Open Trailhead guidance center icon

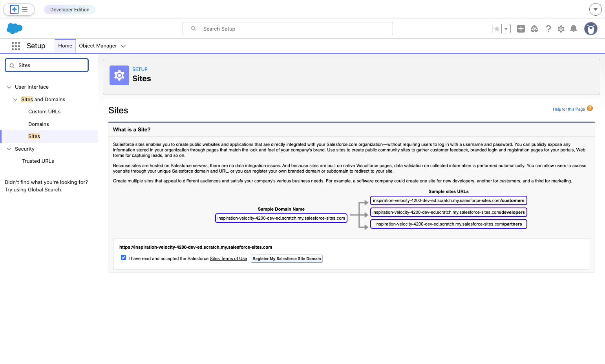(x=534, y=29)
